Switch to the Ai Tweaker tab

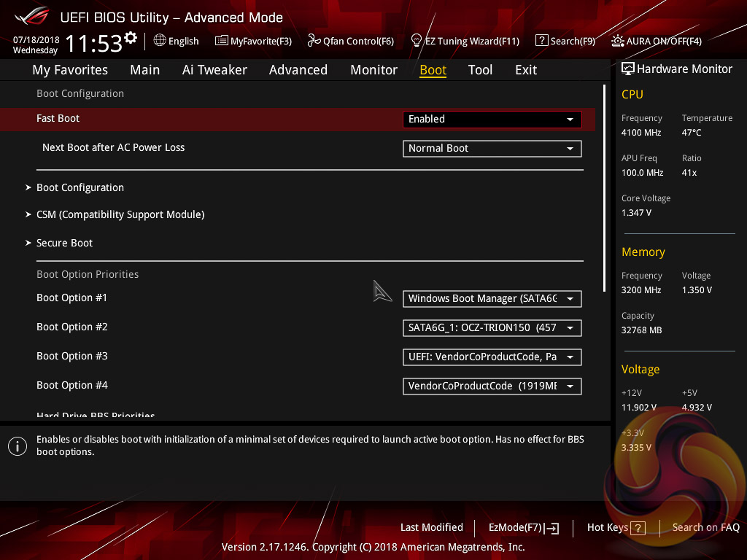coord(214,70)
